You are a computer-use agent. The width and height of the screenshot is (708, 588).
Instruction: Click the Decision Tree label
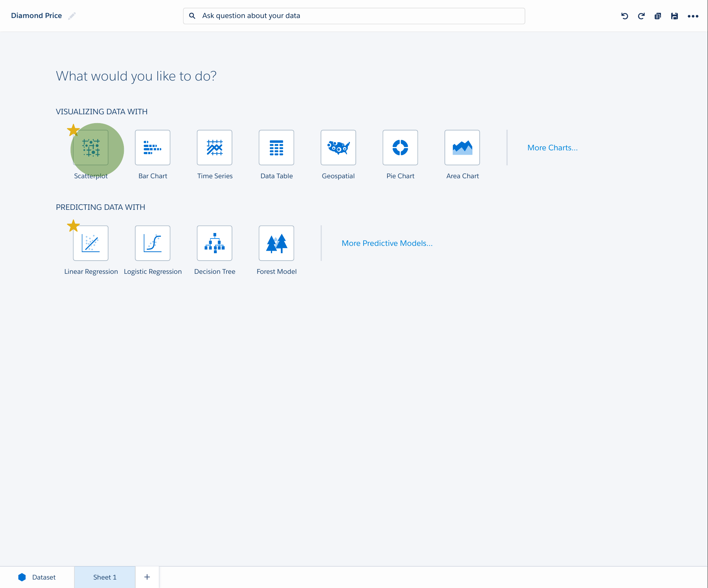215,272
